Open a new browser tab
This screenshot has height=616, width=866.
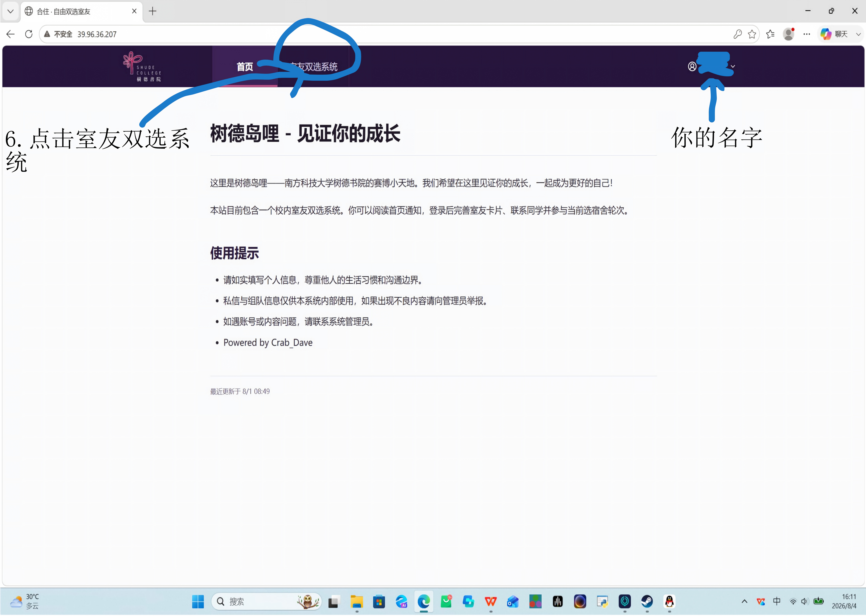point(153,11)
